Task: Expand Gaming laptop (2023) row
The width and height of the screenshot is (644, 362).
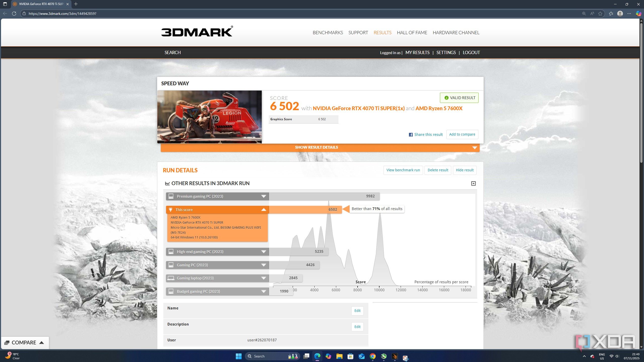Action: pyautogui.click(x=217, y=278)
